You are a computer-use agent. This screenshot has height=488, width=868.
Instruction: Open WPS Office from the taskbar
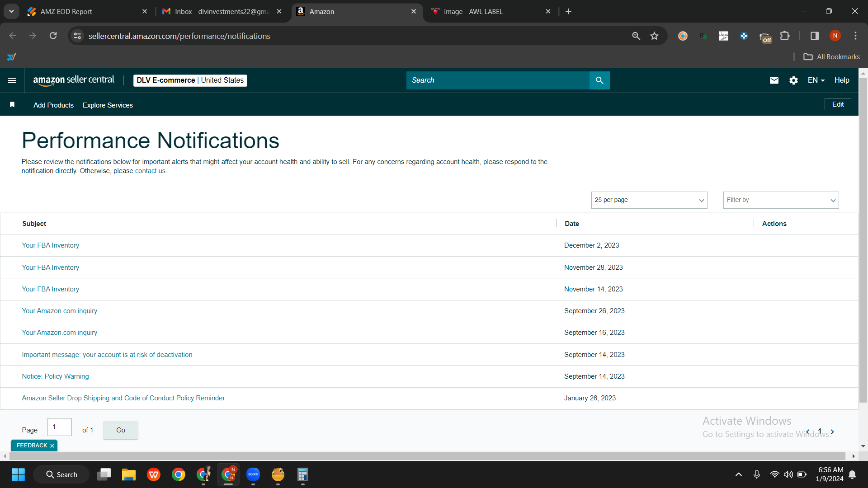click(154, 474)
